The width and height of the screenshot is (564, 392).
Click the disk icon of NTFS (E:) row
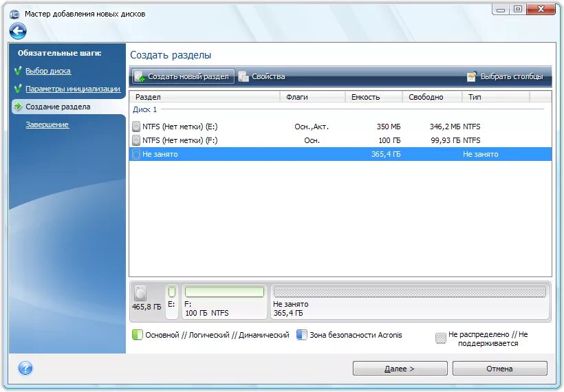pyautogui.click(x=136, y=127)
